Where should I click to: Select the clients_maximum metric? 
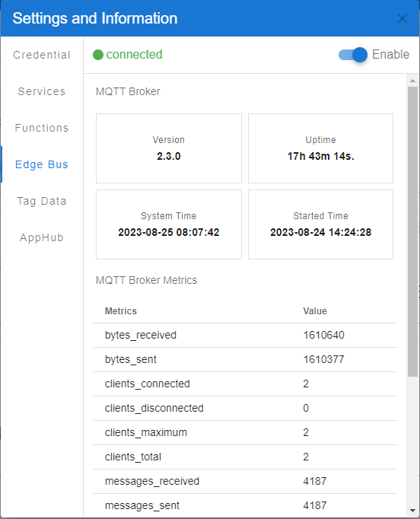pyautogui.click(x=245, y=432)
